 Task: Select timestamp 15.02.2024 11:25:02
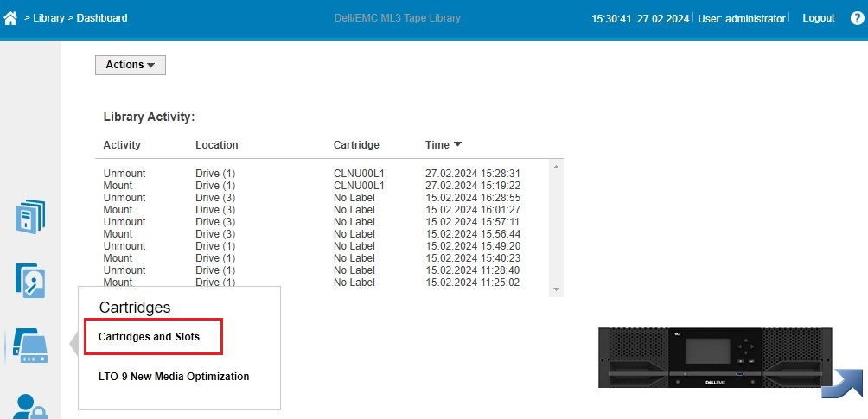(473, 283)
